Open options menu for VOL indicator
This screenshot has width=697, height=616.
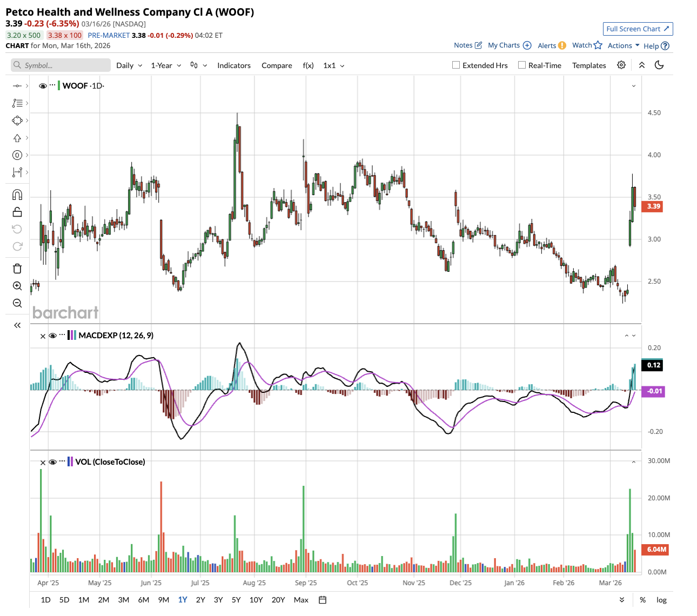62,461
